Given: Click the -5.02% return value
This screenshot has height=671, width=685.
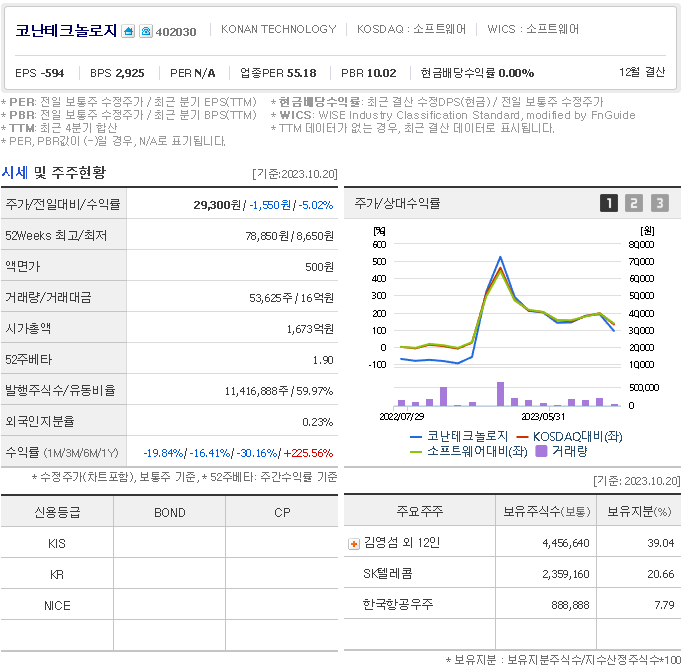Looking at the screenshot, I should [316, 205].
